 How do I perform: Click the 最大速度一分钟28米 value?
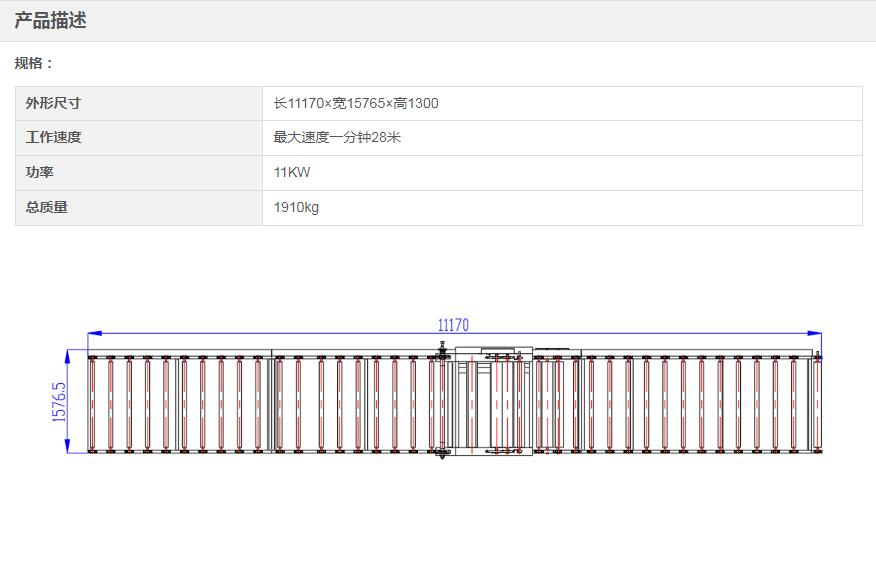pyautogui.click(x=337, y=137)
